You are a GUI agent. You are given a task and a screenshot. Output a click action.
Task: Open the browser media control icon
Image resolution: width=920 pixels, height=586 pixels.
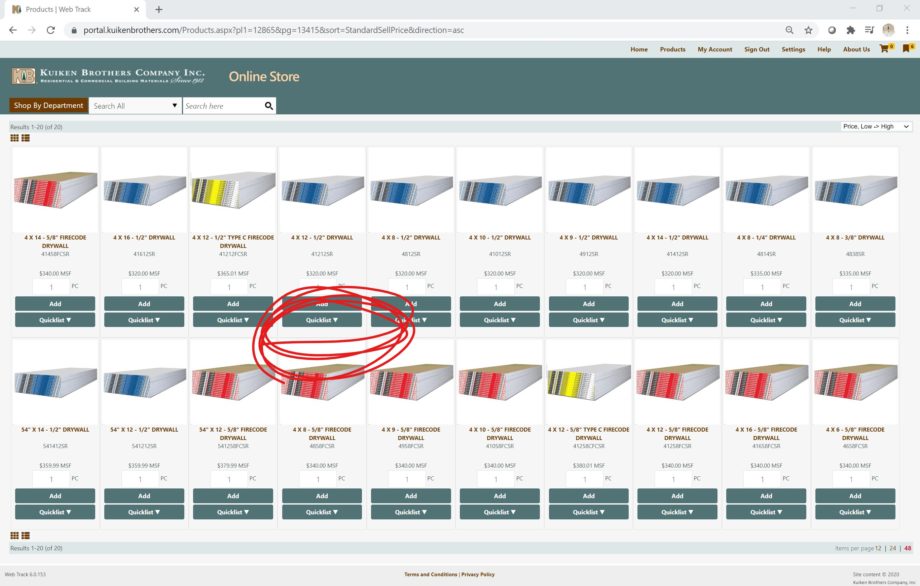pos(870,30)
